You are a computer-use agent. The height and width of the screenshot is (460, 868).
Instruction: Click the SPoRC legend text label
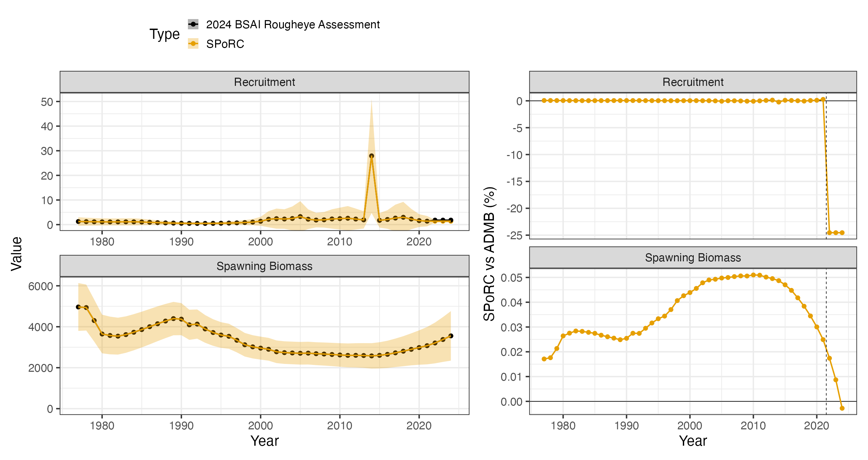225,44
